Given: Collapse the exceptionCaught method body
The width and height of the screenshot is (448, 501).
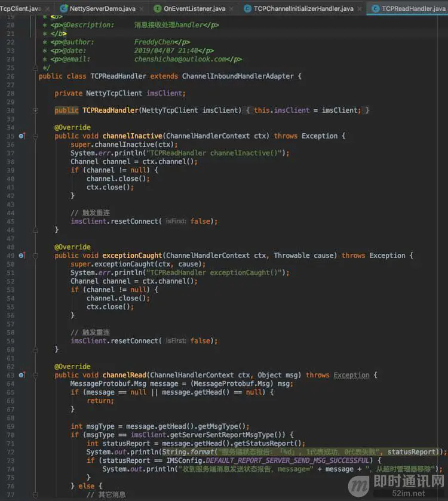Looking at the screenshot, I should 35,256.
